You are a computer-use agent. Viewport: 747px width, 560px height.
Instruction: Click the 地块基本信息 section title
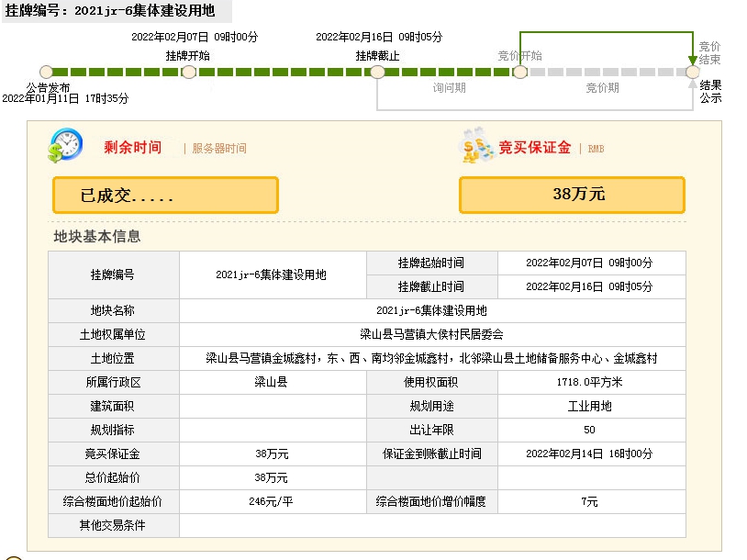click(x=97, y=236)
